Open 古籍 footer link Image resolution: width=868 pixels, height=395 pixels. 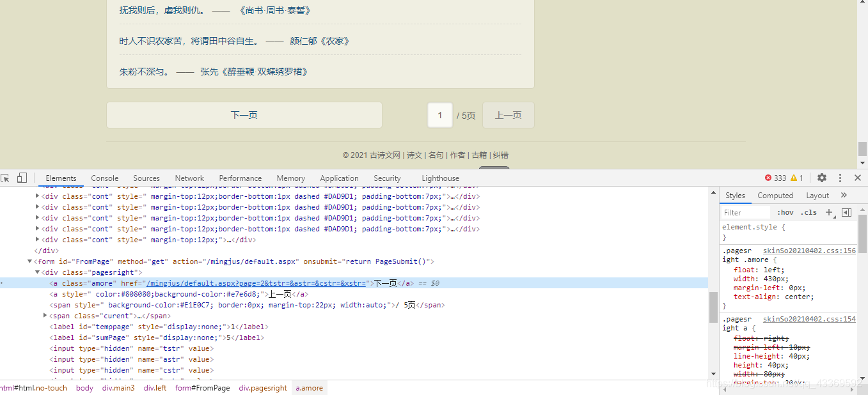click(479, 155)
